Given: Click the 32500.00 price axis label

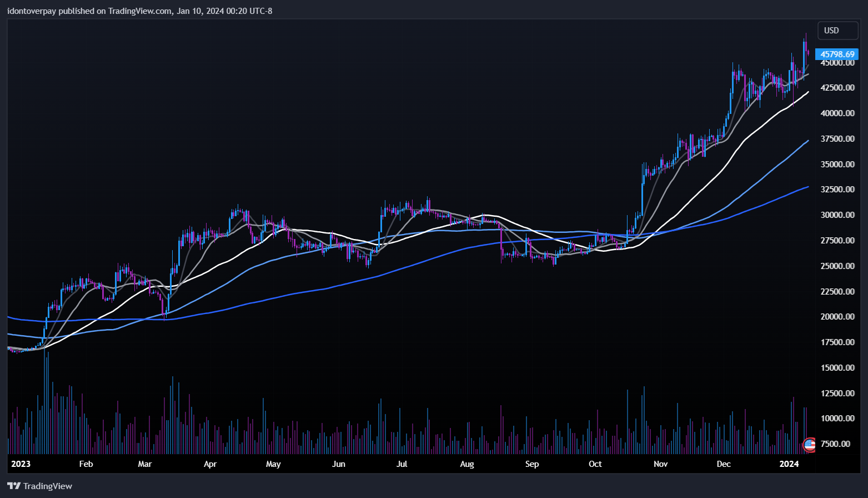Looking at the screenshot, I should [837, 190].
